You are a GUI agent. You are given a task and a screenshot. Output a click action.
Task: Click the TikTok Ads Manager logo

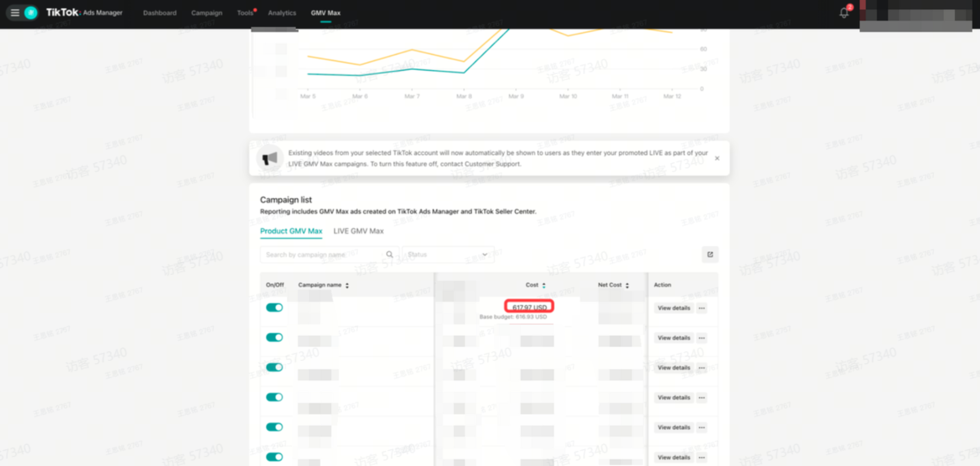click(x=84, y=13)
